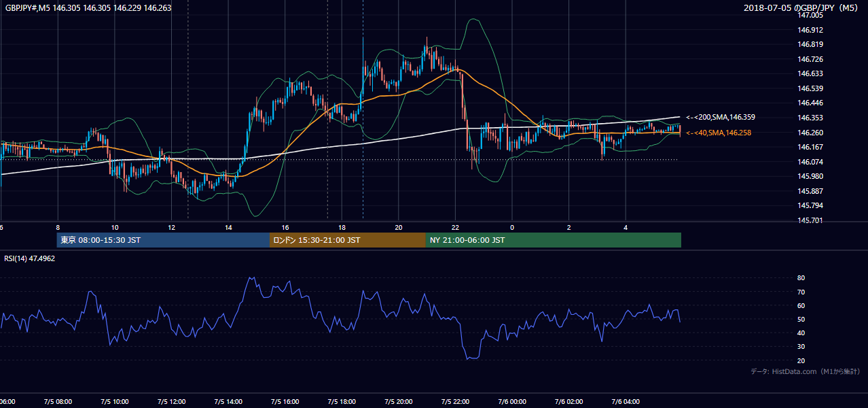Select the NY 21:00-06:00 JST session bar
This screenshot has height=408, width=868.
coord(553,240)
